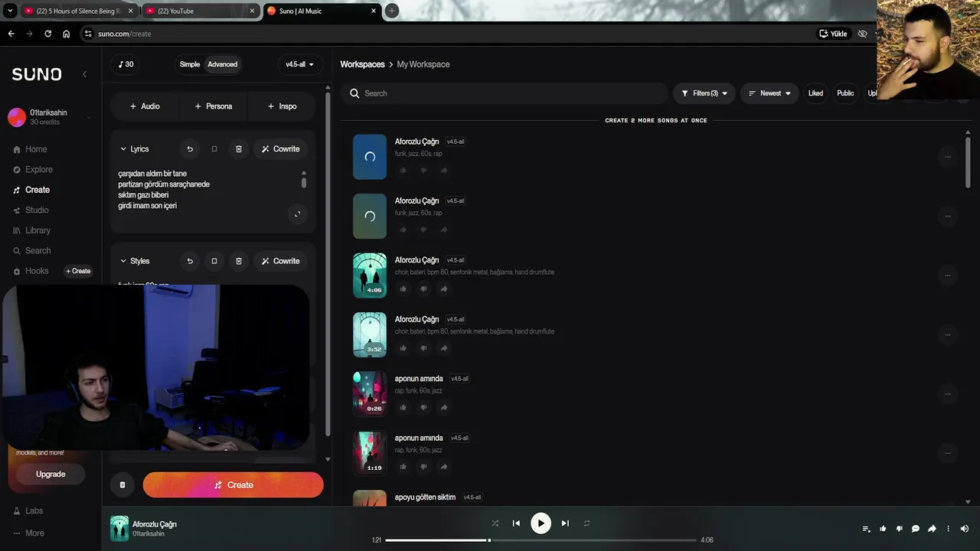Toggle the Liked filter

point(815,93)
